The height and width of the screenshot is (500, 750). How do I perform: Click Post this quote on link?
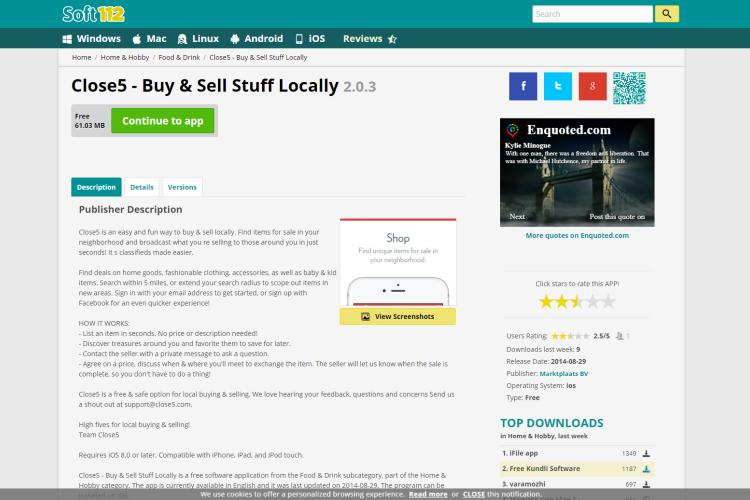(x=617, y=217)
